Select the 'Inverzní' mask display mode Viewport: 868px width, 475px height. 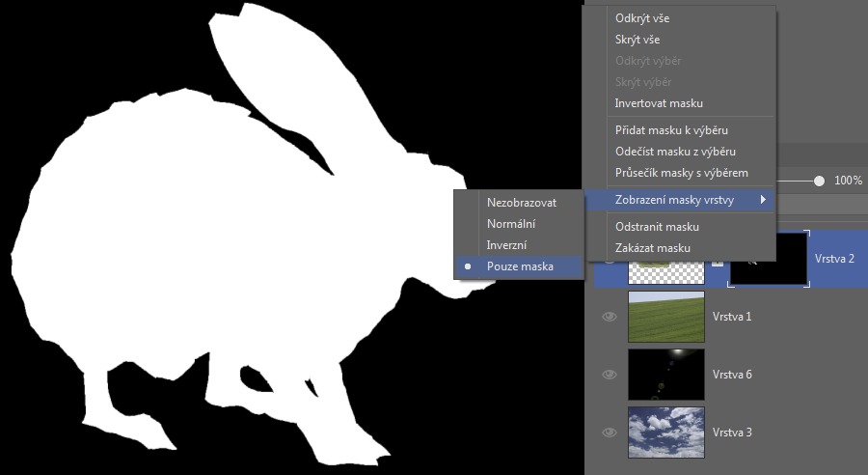click(506, 245)
